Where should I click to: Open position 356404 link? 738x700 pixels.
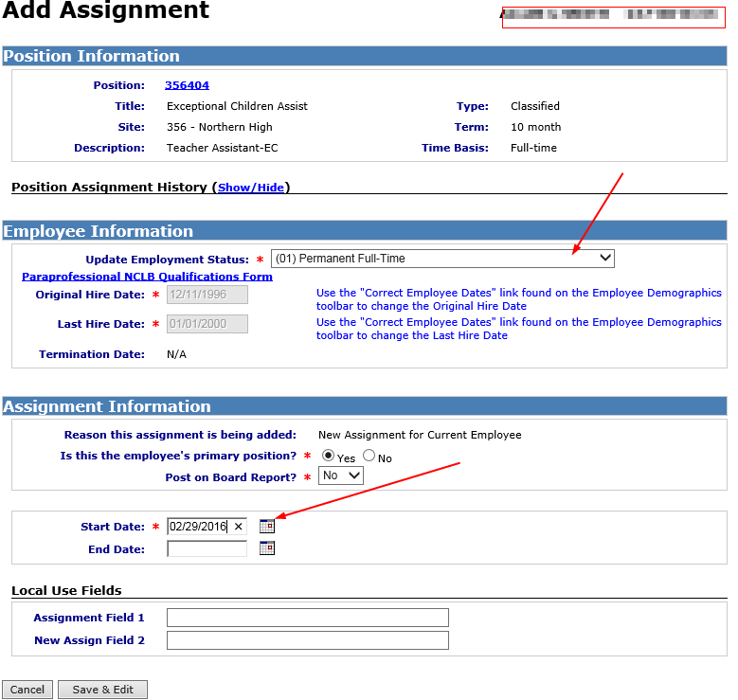[187, 85]
